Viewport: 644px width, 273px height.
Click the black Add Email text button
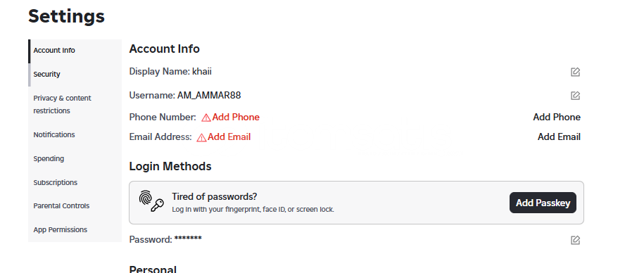(x=559, y=137)
